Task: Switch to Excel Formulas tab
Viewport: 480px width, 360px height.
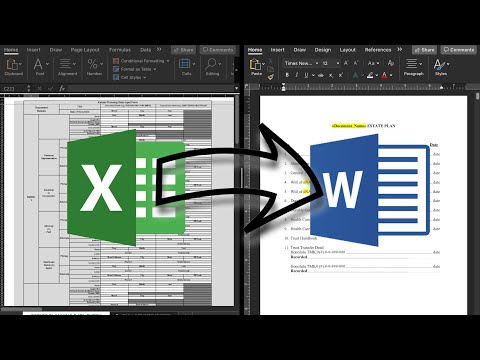Action: click(120, 50)
